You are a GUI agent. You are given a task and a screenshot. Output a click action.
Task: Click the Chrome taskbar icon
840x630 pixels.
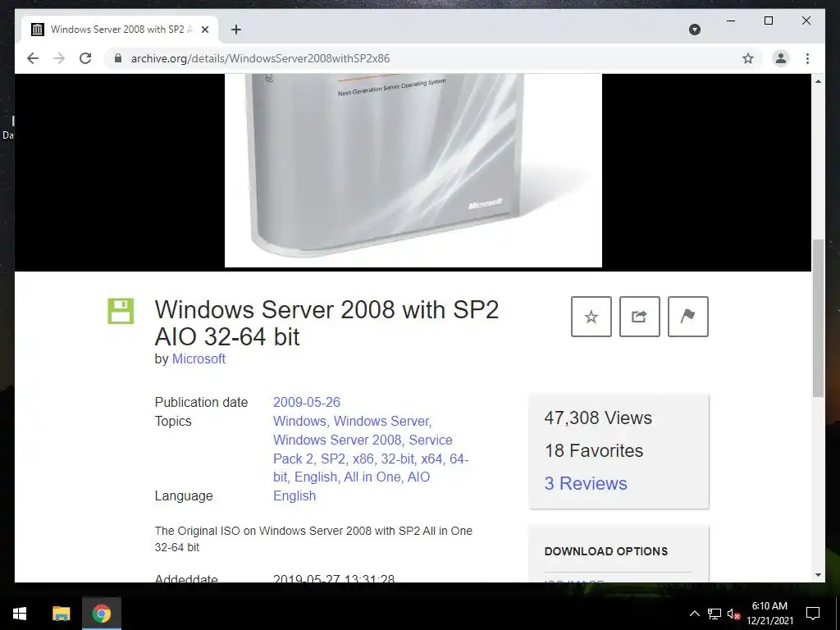[x=101, y=614]
